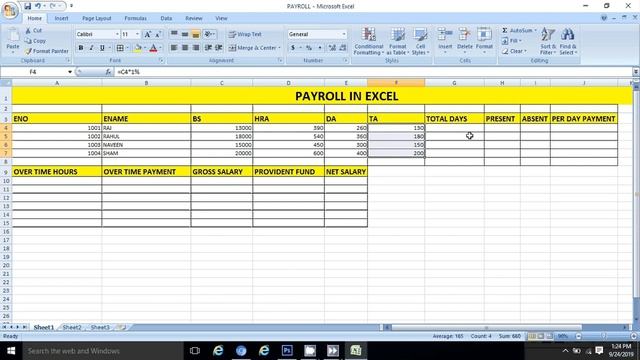The height and width of the screenshot is (360, 640).
Task: Enable Wrap Text
Action: coord(245,34)
